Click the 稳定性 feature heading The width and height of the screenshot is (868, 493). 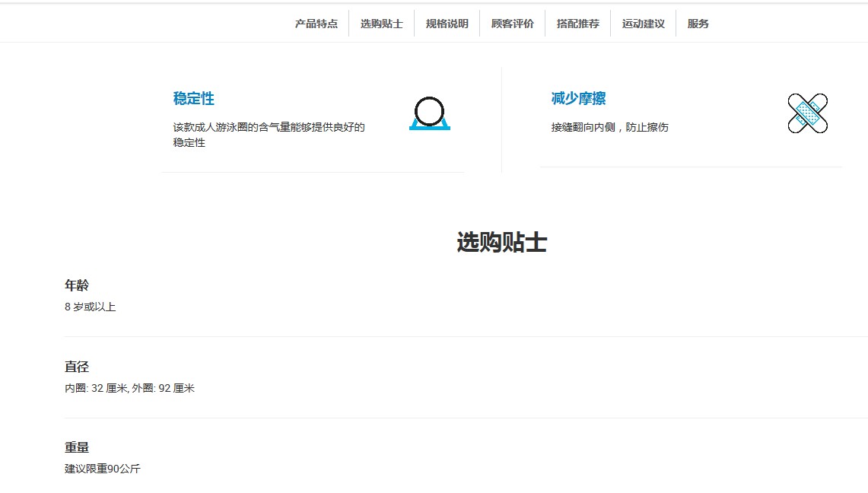coord(194,98)
